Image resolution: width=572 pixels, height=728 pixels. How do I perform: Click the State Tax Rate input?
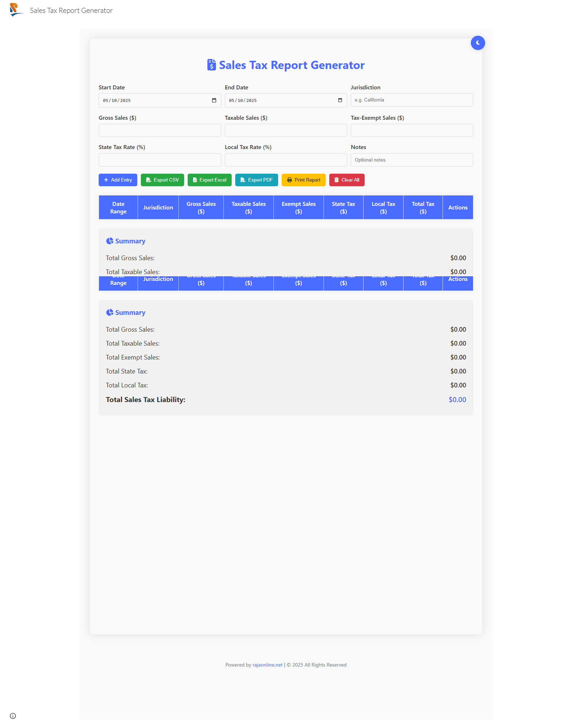(x=160, y=160)
